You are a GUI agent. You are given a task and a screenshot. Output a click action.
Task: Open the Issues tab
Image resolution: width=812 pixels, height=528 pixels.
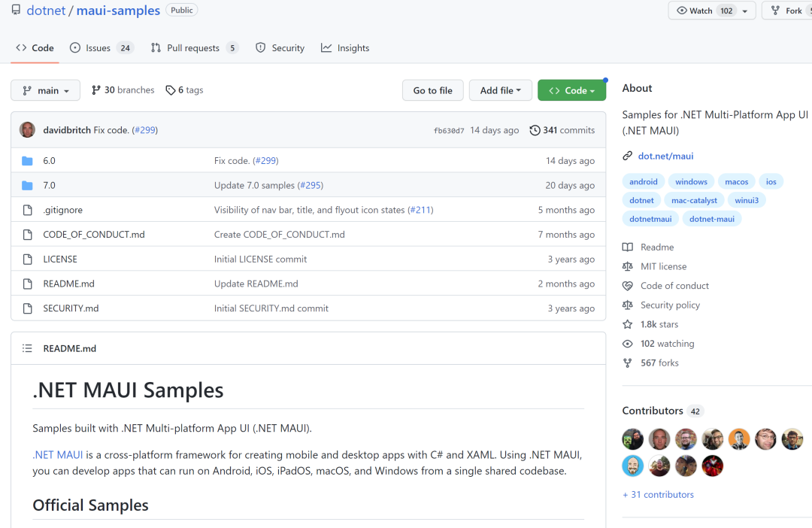click(101, 47)
